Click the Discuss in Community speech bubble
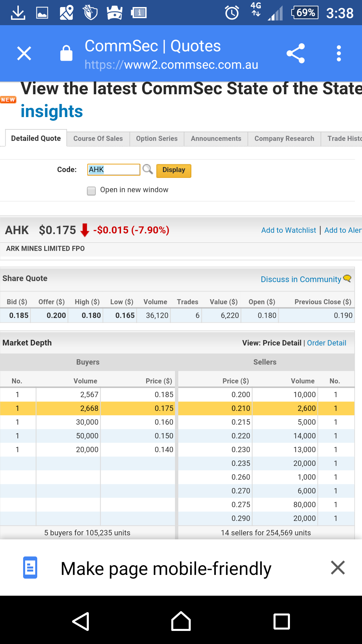The width and height of the screenshot is (362, 644). 347,278
